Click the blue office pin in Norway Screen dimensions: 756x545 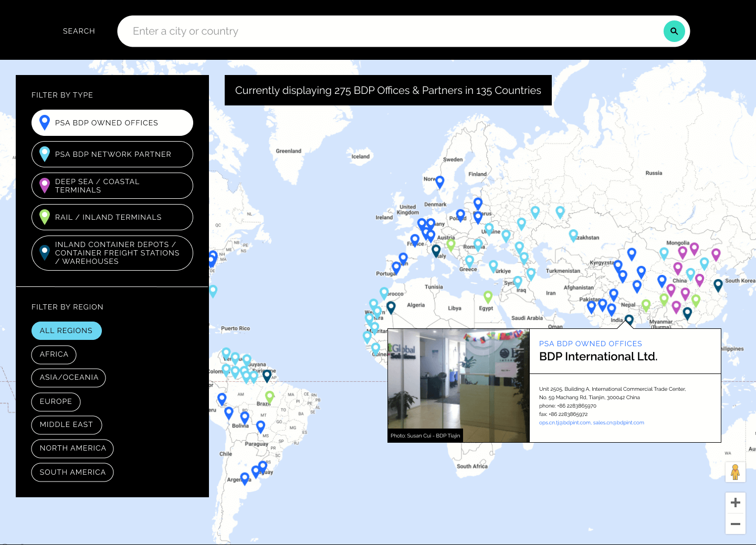pyautogui.click(x=440, y=181)
